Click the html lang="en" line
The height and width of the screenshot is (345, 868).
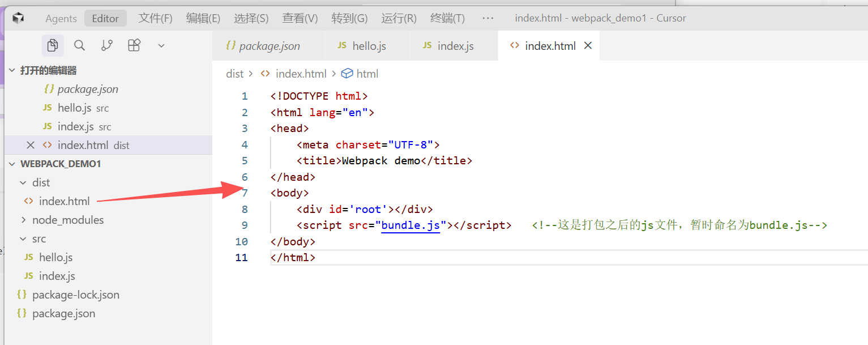pyautogui.click(x=323, y=113)
